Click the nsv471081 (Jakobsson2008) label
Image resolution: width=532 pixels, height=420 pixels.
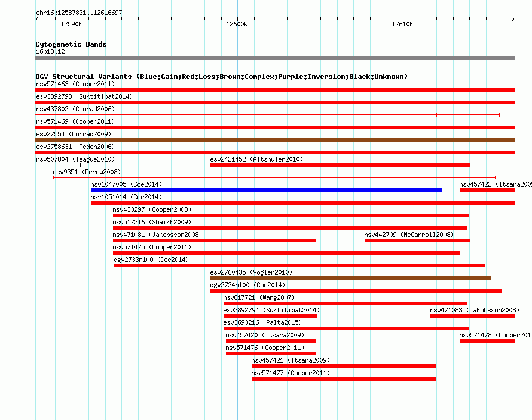click(157, 235)
